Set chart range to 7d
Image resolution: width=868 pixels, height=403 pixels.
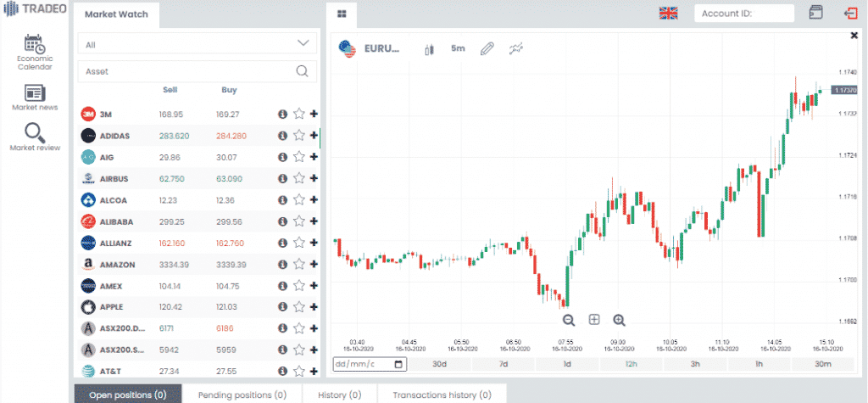(504, 364)
